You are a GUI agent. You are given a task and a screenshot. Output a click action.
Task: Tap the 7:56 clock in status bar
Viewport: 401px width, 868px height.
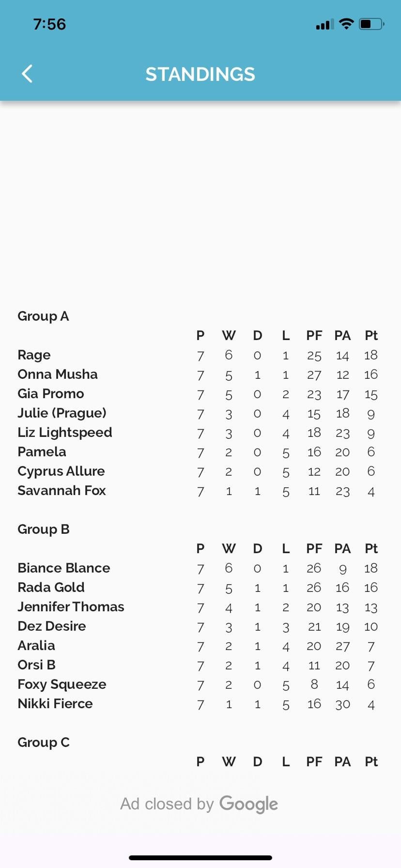(x=49, y=24)
